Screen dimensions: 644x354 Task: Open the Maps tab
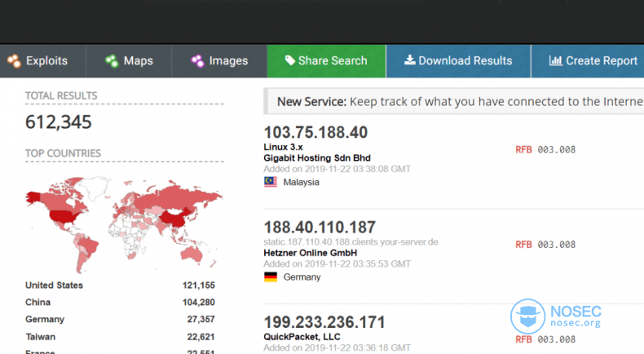pyautogui.click(x=129, y=61)
